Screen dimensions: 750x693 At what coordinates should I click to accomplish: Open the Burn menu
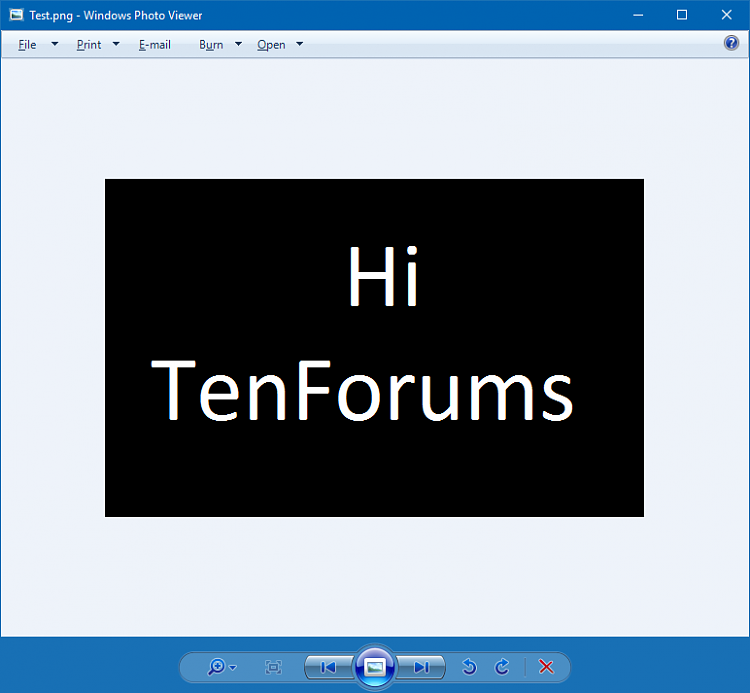coord(211,44)
